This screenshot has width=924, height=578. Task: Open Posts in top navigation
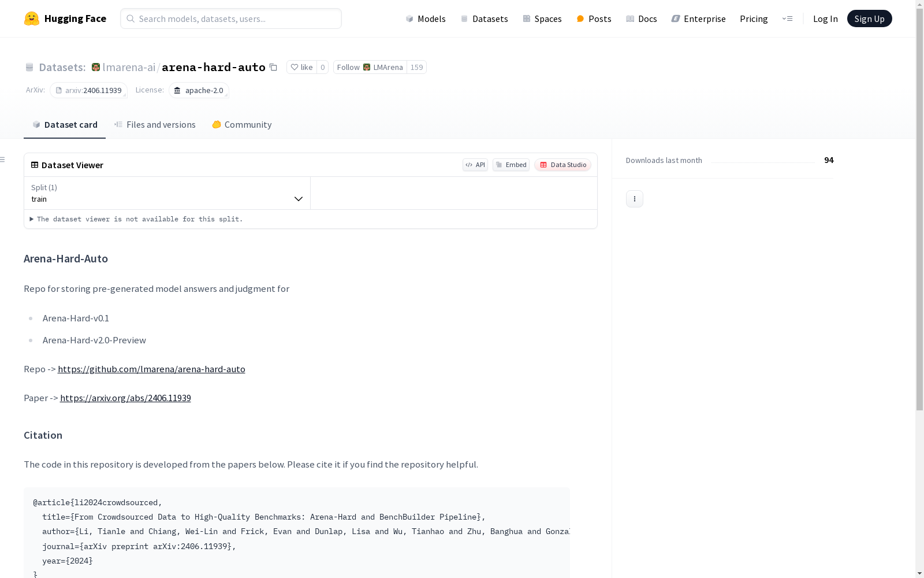click(x=594, y=18)
